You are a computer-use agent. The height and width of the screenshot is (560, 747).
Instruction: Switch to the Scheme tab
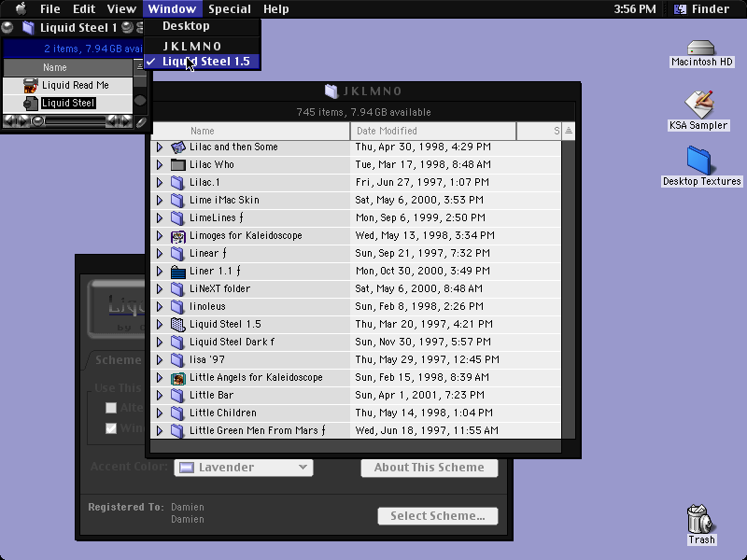coord(118,360)
